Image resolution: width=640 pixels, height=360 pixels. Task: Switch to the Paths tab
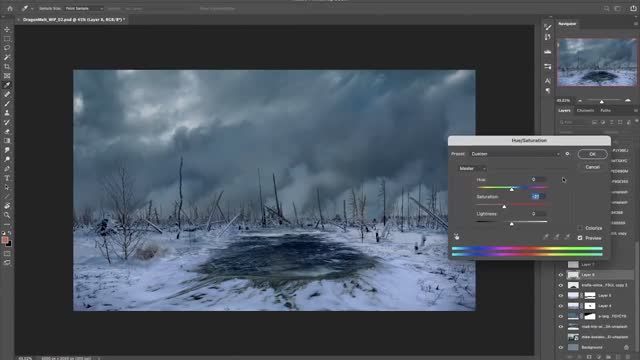(x=605, y=111)
